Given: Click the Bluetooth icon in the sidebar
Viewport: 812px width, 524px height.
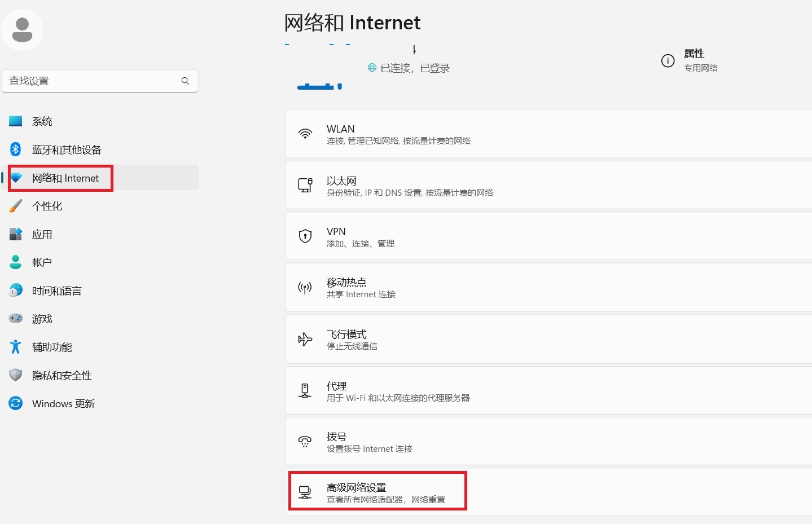Looking at the screenshot, I should (15, 149).
